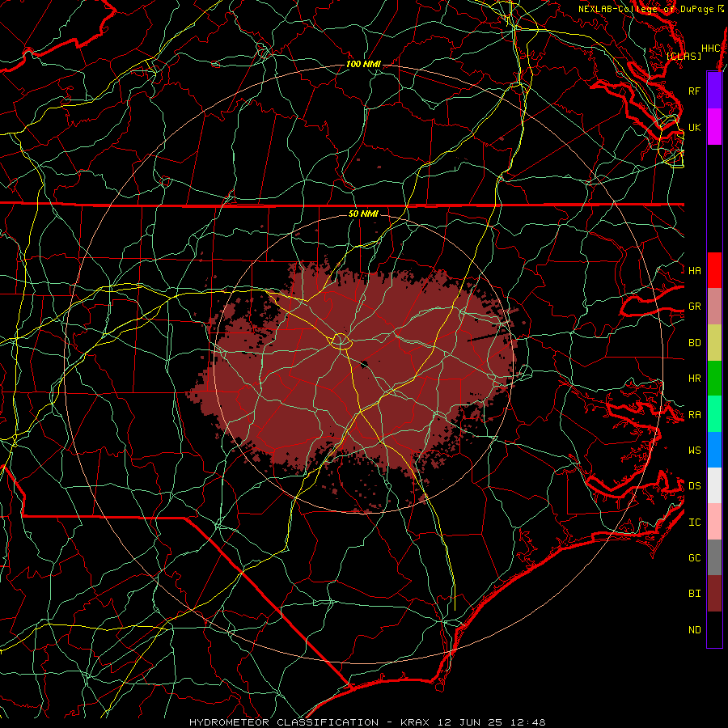Click the HA legend label
Image resolution: width=728 pixels, height=728 pixels.
(x=694, y=270)
